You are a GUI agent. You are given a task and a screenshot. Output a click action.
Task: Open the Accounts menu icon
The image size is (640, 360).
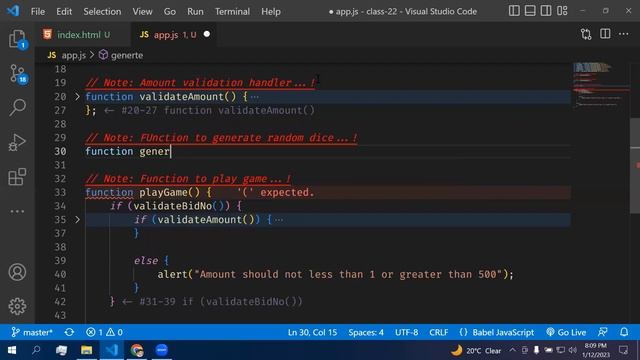click(x=17, y=272)
